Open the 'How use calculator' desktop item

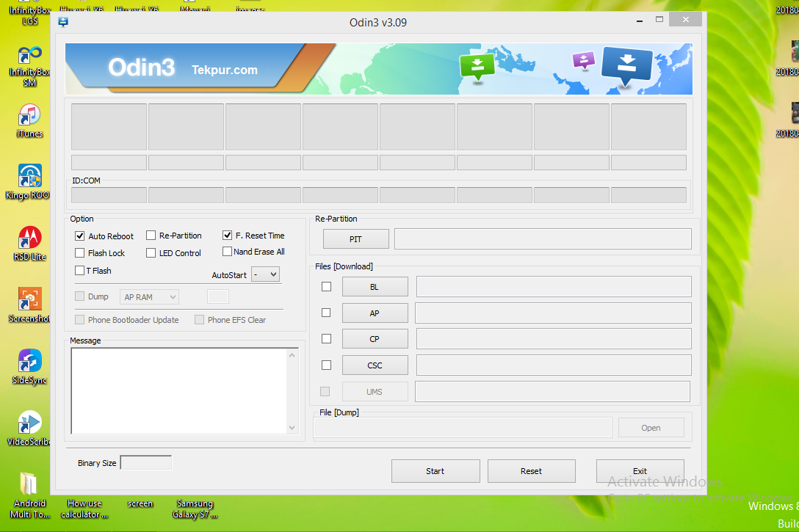[84, 509]
